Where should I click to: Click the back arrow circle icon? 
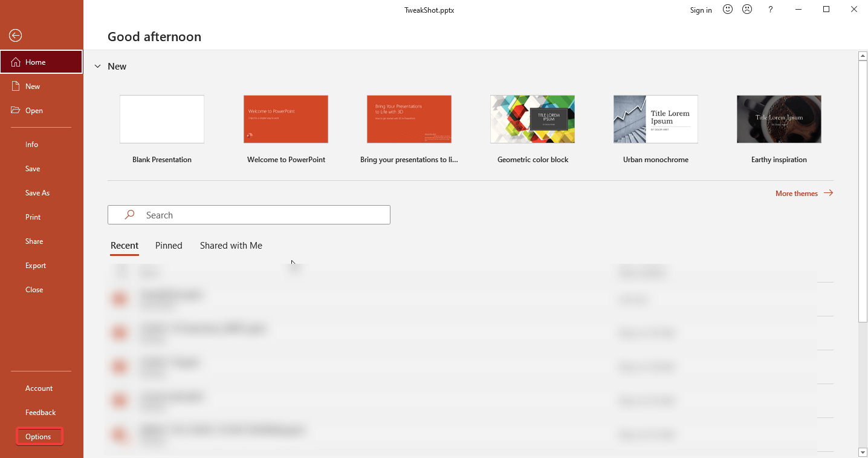(16, 36)
